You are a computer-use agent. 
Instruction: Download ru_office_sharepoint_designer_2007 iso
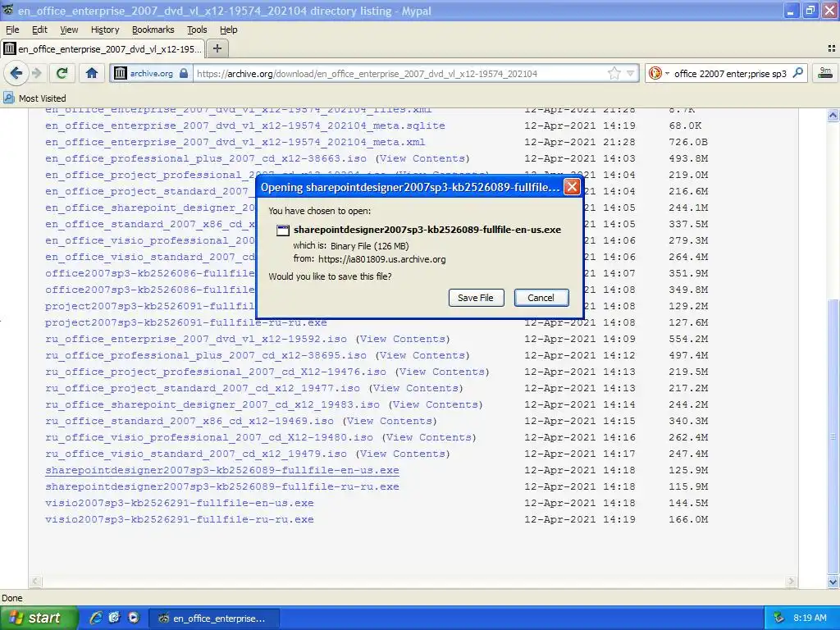pos(212,404)
